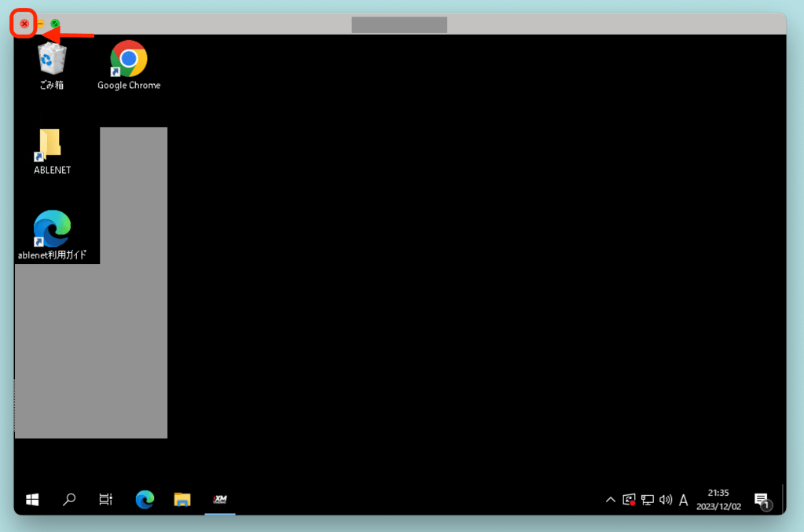
Task: Maximize the remote window with green button
Action: [55, 24]
